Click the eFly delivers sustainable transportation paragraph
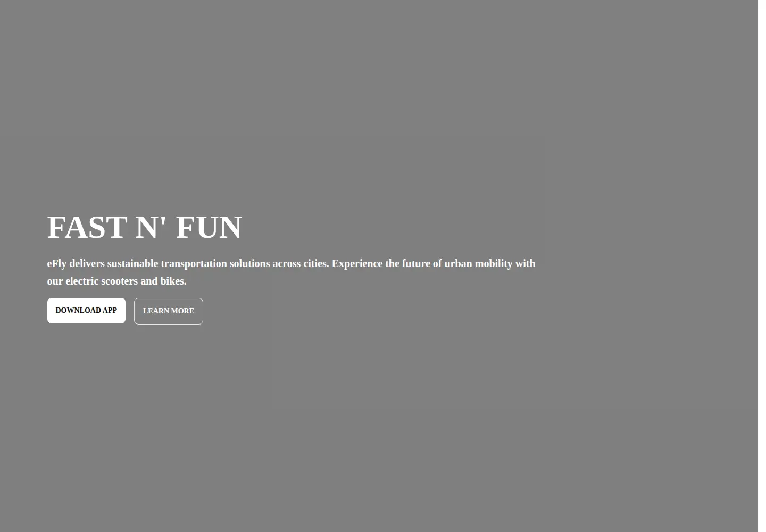 pyautogui.click(x=292, y=272)
